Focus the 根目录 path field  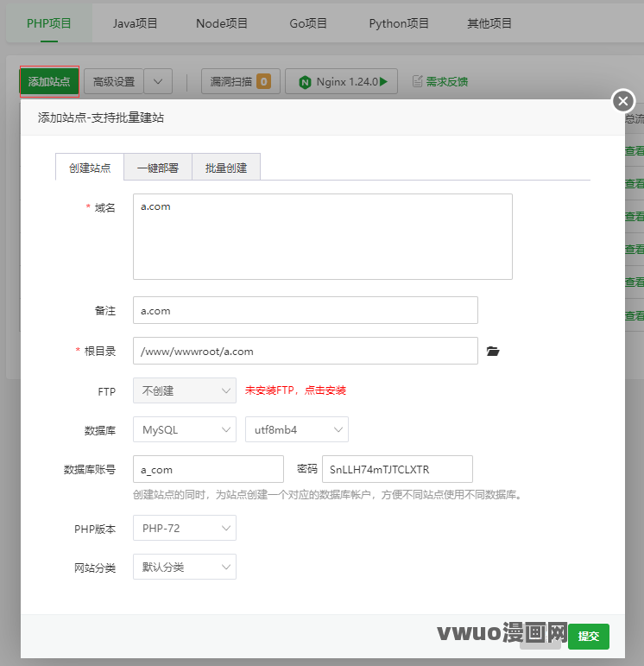point(306,351)
